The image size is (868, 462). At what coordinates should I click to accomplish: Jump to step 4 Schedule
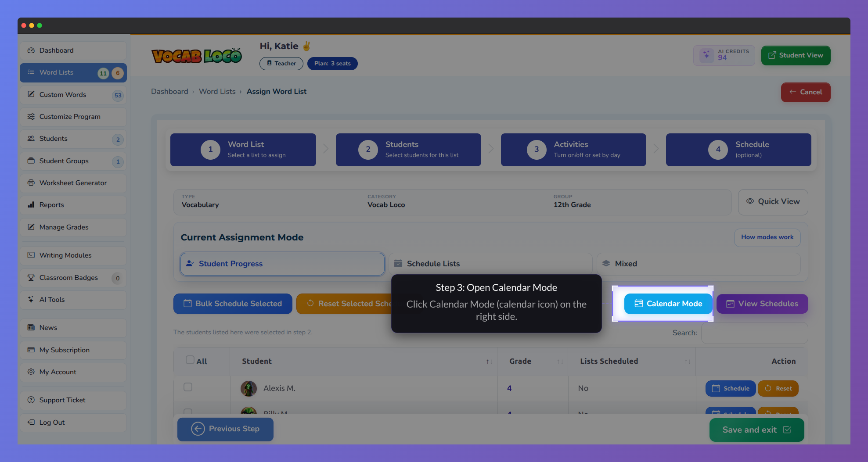tap(738, 150)
